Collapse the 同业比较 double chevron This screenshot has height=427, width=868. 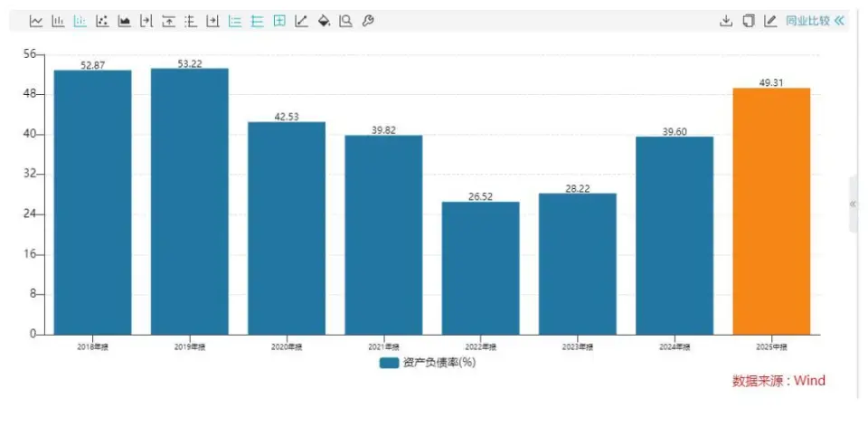(840, 21)
